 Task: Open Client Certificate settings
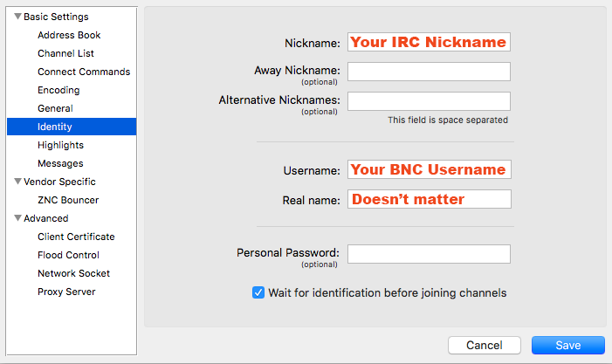coord(76,237)
